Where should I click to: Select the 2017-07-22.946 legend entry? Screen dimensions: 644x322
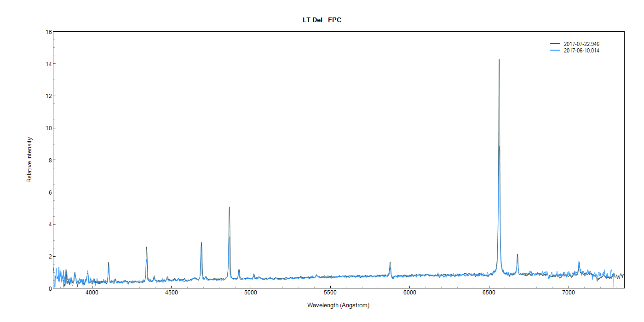coord(581,44)
